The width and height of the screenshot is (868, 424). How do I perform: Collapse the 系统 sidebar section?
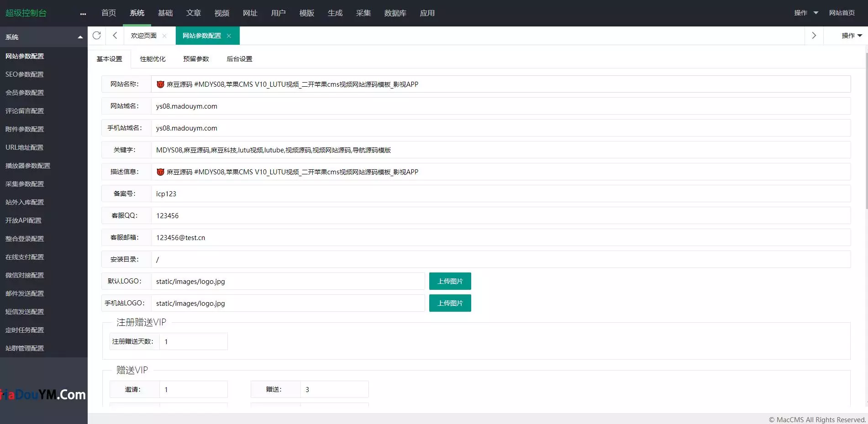(80, 37)
